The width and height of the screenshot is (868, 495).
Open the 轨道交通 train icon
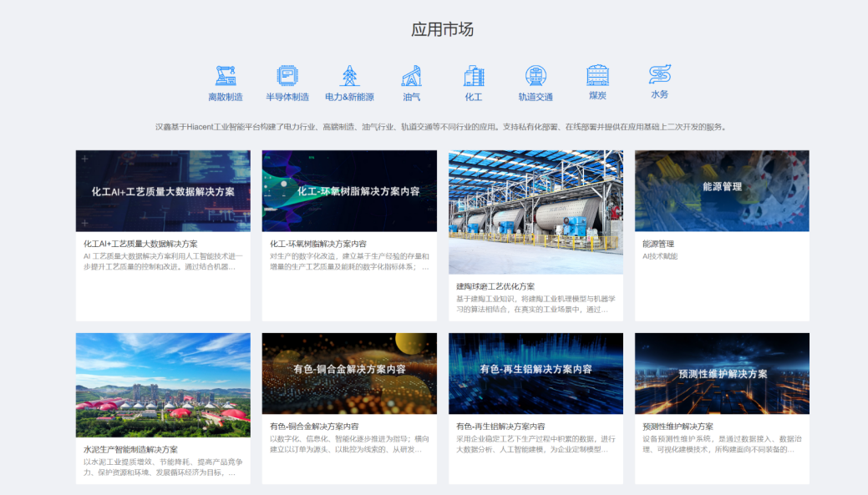536,75
